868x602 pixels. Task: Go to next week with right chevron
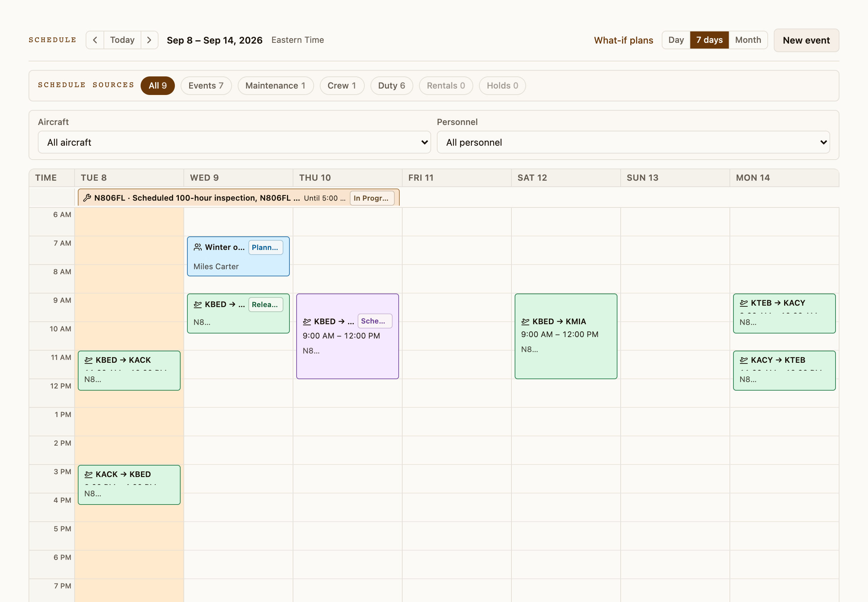pyautogui.click(x=149, y=40)
